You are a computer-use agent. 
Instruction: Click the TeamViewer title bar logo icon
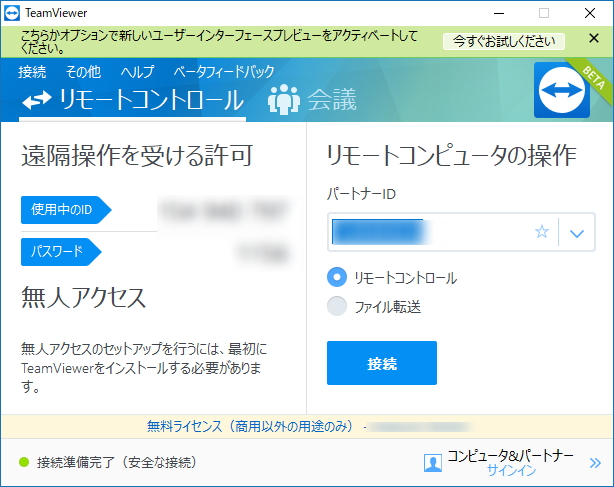pyautogui.click(x=12, y=13)
